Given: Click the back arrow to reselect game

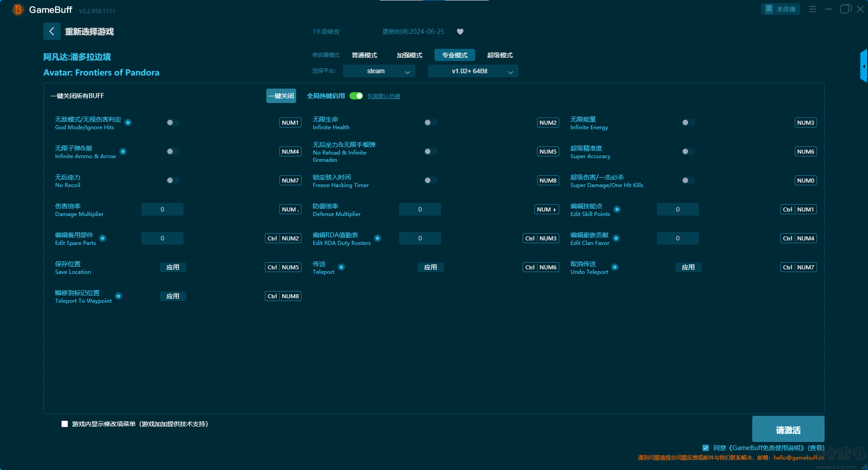Looking at the screenshot, I should 52,31.
